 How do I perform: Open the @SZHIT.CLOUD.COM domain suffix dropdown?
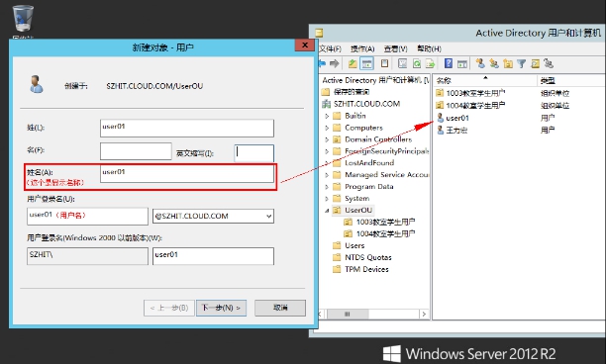268,217
